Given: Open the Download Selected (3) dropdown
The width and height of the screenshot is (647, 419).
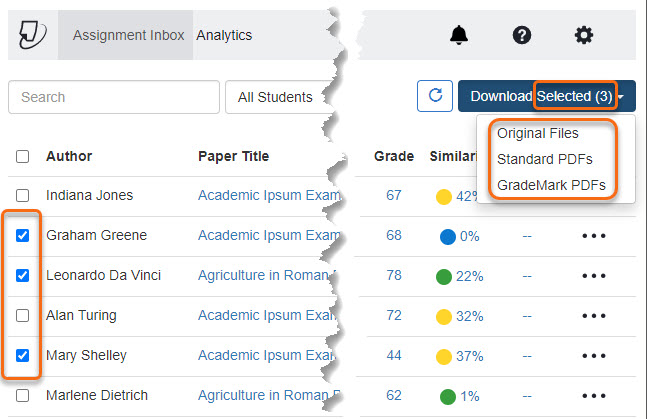Looking at the screenshot, I should click(x=546, y=96).
